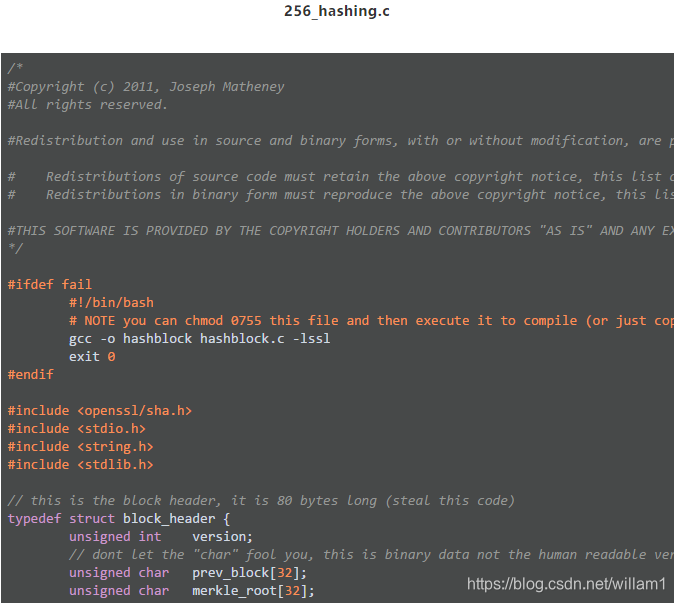Click the 'Redistributions of source code' line

coord(341,176)
